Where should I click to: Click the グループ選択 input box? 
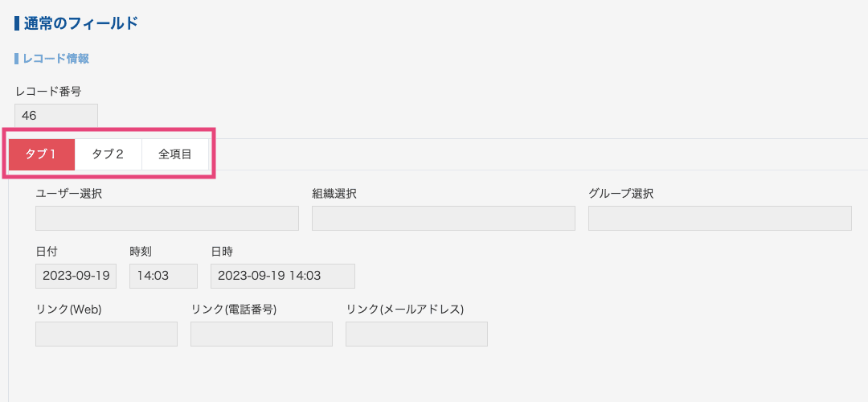pos(719,218)
